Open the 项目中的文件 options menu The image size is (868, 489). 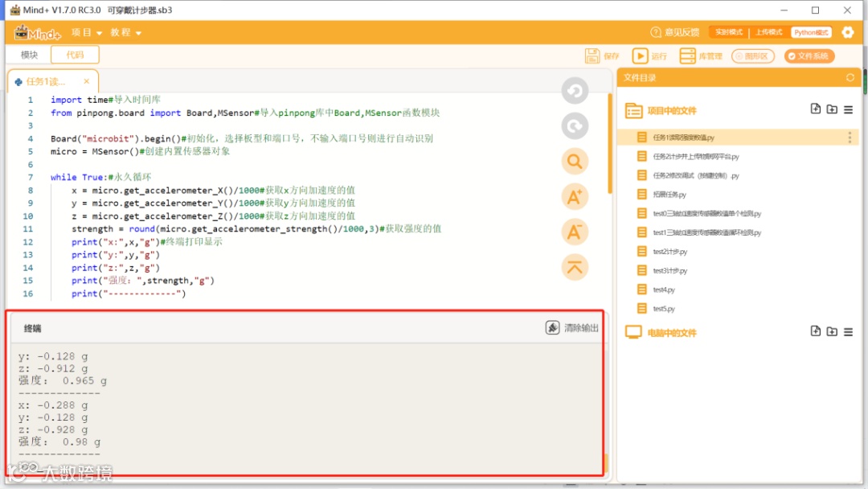(848, 109)
